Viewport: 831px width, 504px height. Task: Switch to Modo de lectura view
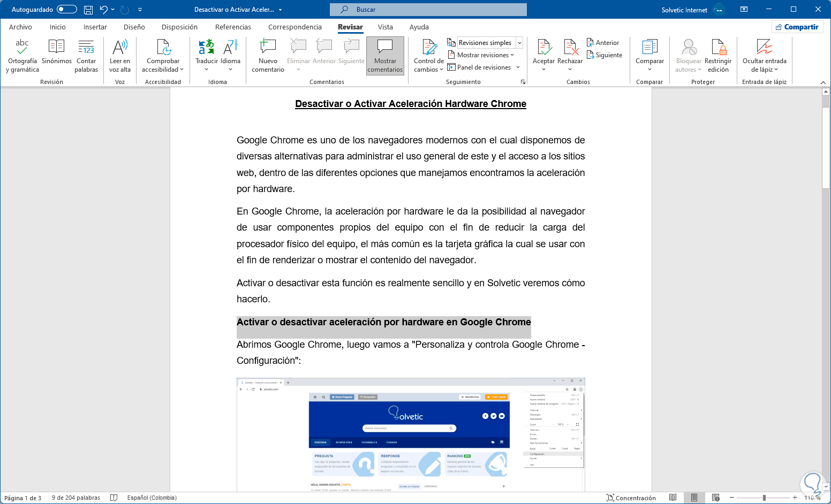(x=673, y=498)
